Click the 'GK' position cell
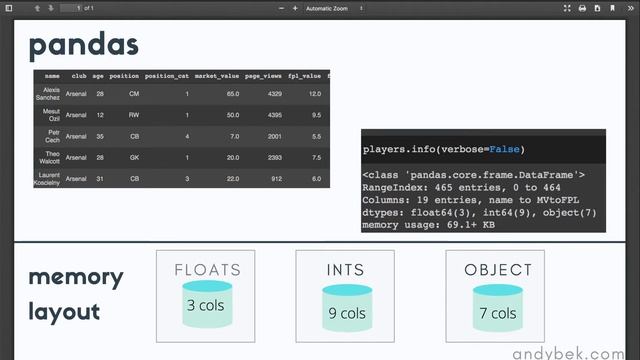640x360 pixels. coord(134,158)
